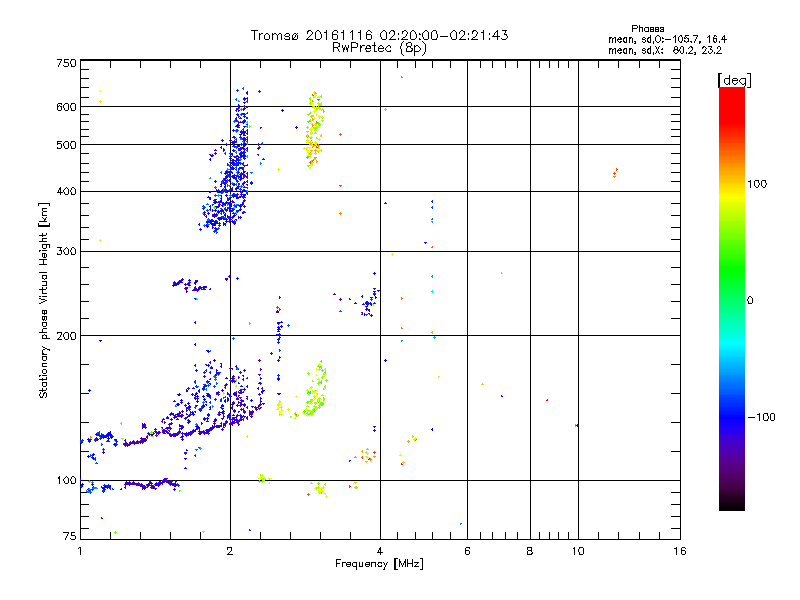The width and height of the screenshot is (800, 600).
Task: Click the x-axis label '10'
Action: click(x=578, y=551)
